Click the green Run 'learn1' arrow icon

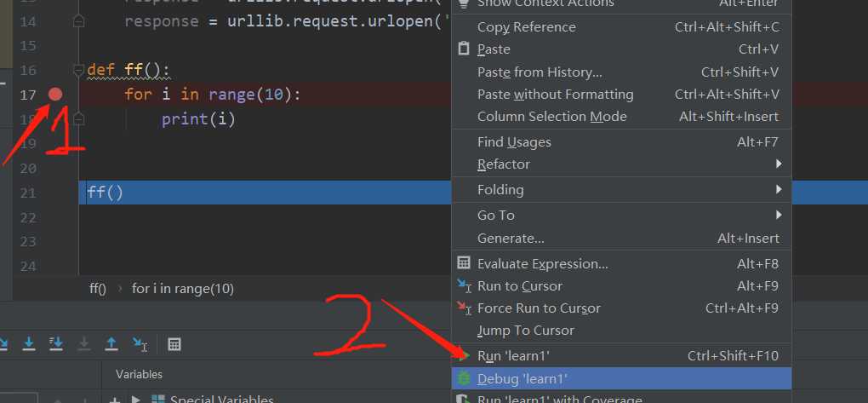(464, 355)
